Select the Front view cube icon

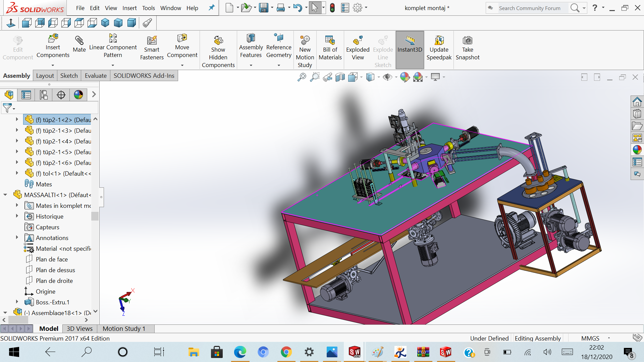26,23
